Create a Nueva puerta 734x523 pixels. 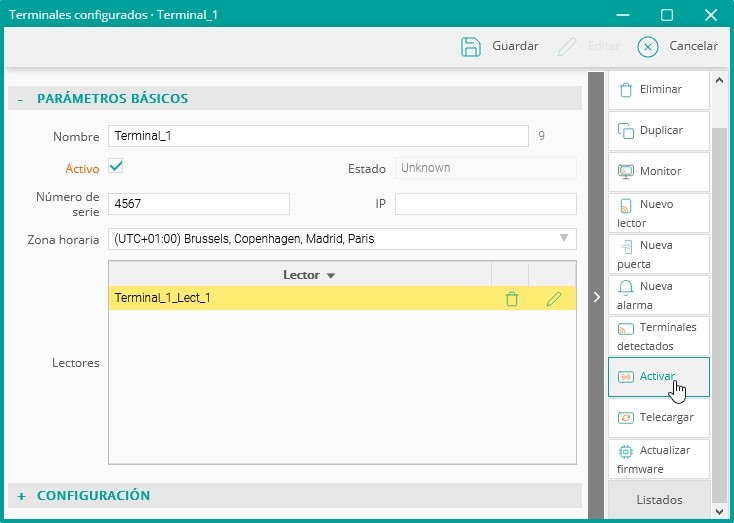click(x=658, y=254)
